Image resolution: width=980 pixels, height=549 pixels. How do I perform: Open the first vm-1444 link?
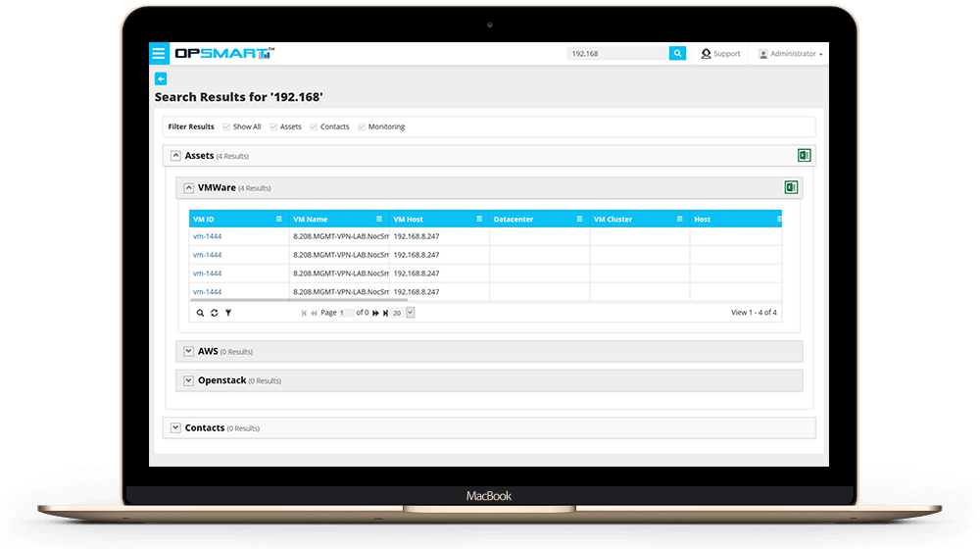(208, 236)
